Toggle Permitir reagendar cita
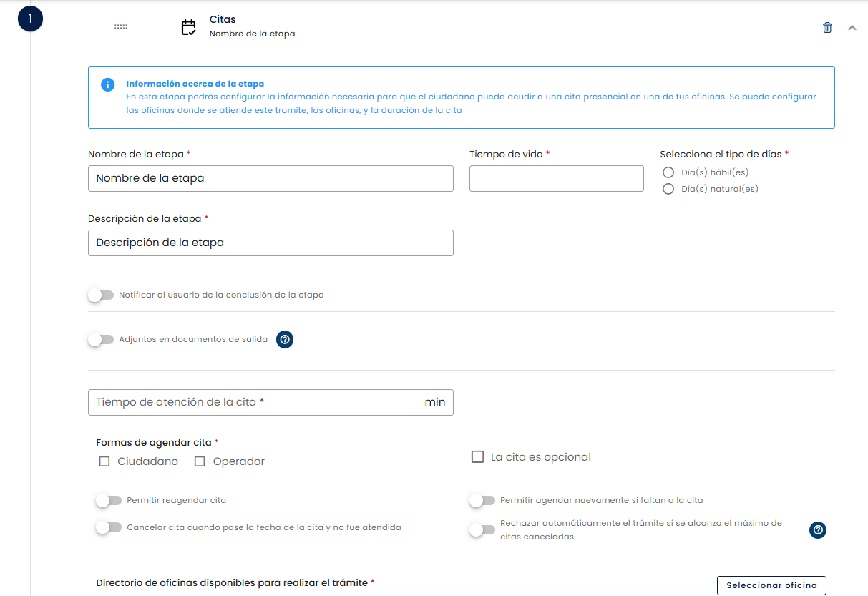Viewport: 868px width, 596px height. (109, 500)
